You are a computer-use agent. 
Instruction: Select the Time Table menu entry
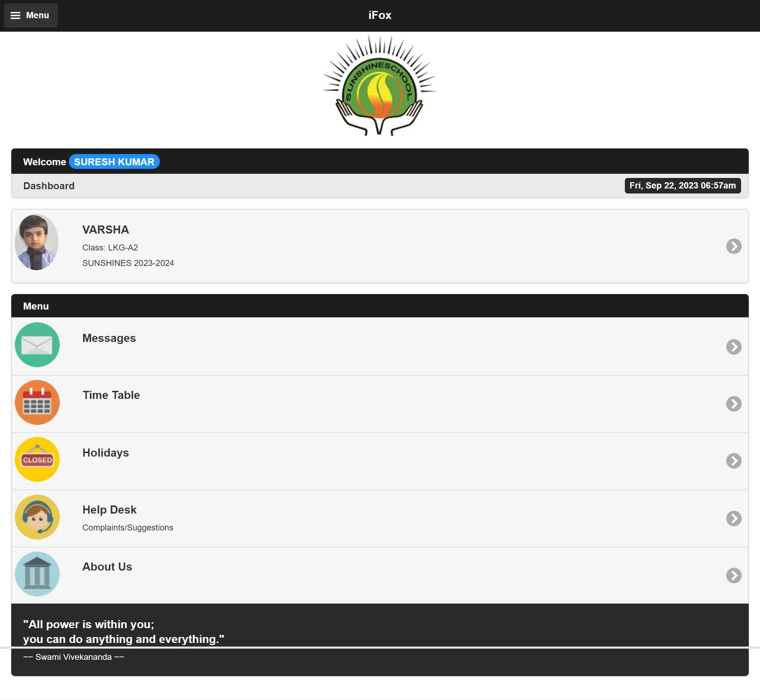click(380, 404)
